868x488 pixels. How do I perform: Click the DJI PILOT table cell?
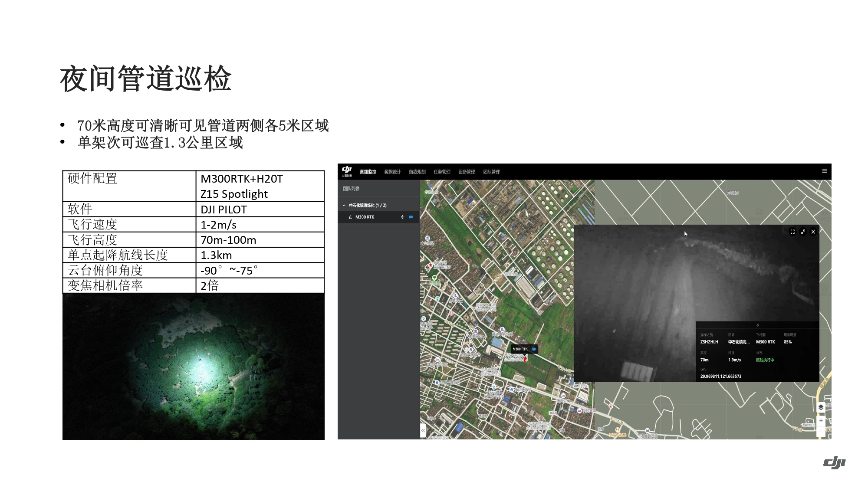pyautogui.click(x=260, y=209)
